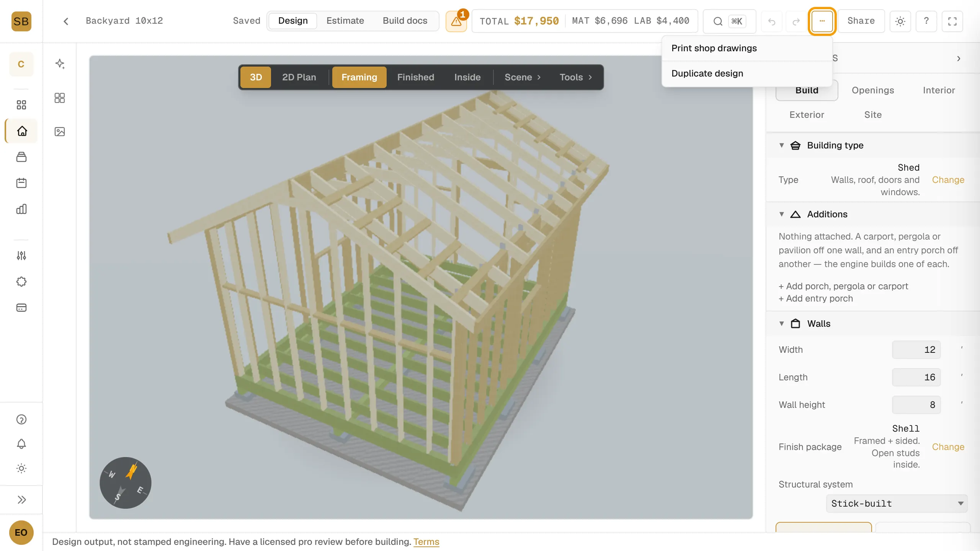The height and width of the screenshot is (551, 980).
Task: Change the building Type
Action: (x=948, y=180)
